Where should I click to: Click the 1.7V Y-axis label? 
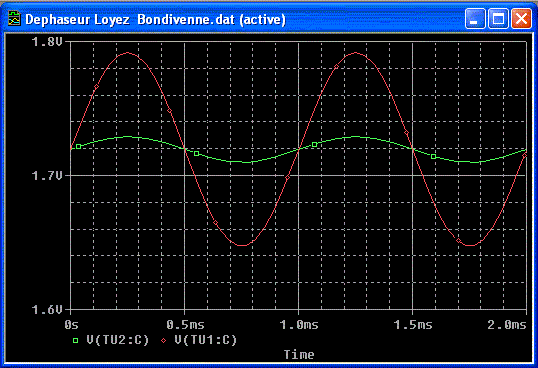[x=47, y=176]
